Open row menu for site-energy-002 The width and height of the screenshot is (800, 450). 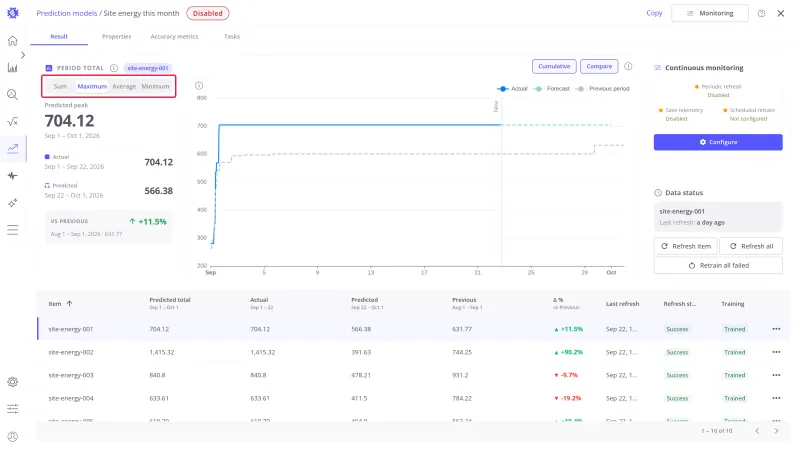[776, 352]
